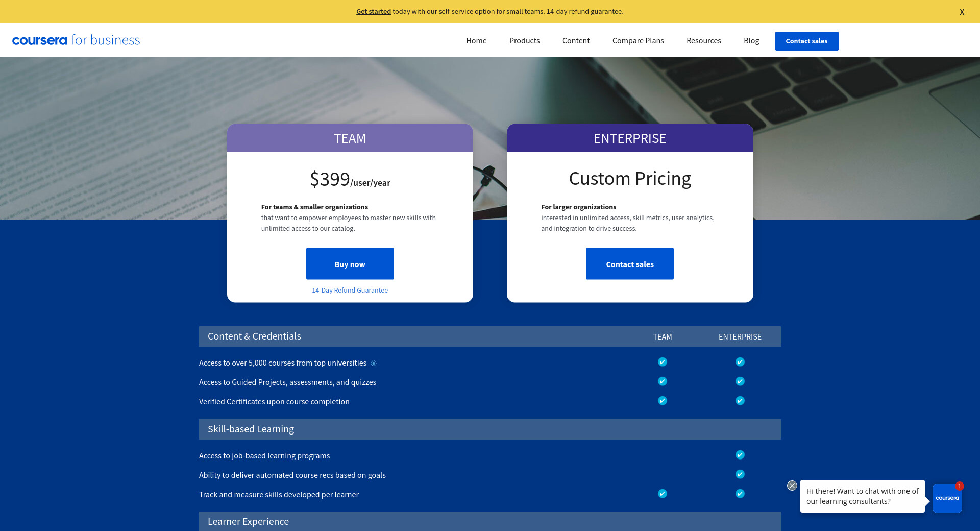
Task: Click Enterprise checkmark for Guided Projects row
Action: (x=740, y=381)
